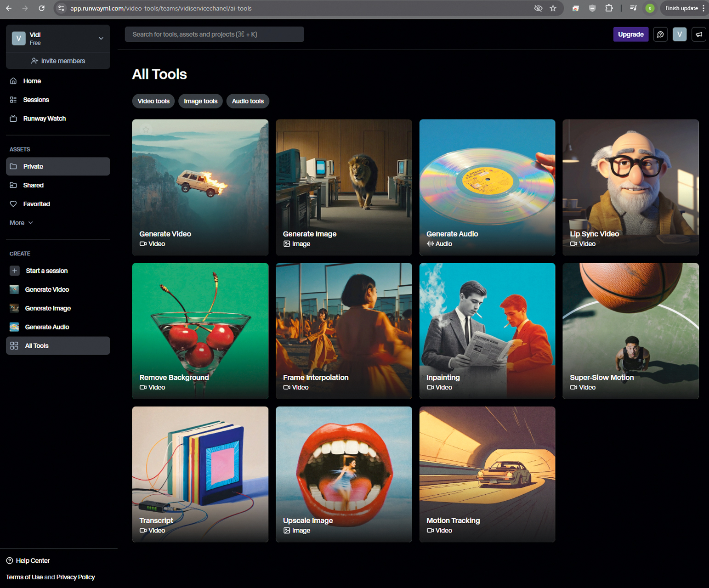709x588 pixels.
Task: Filter by Audio tools
Action: (248, 101)
